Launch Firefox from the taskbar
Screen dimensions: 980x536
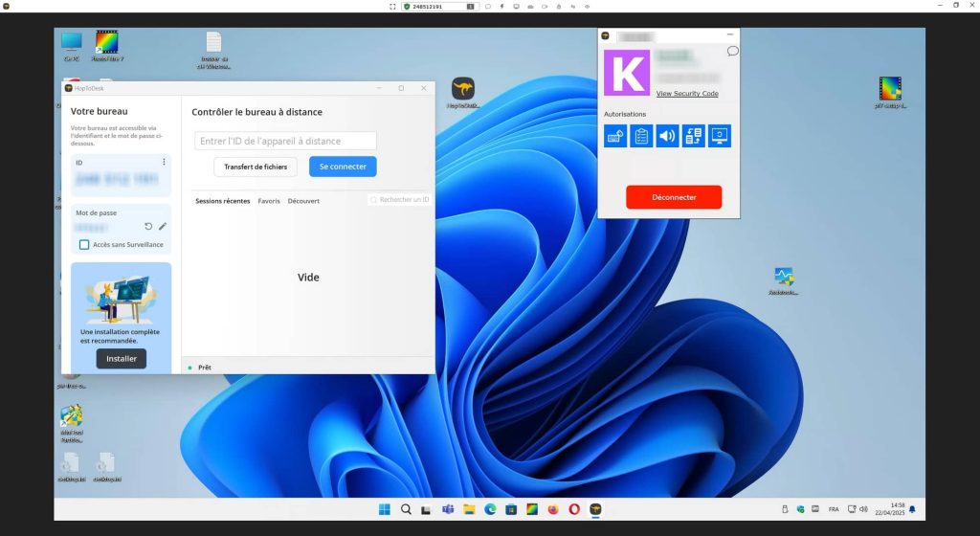(553, 509)
